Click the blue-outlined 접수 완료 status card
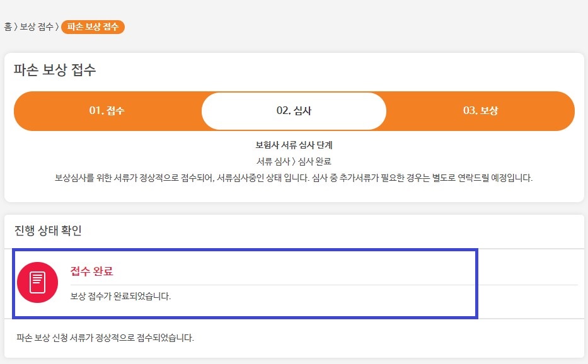 (x=245, y=284)
